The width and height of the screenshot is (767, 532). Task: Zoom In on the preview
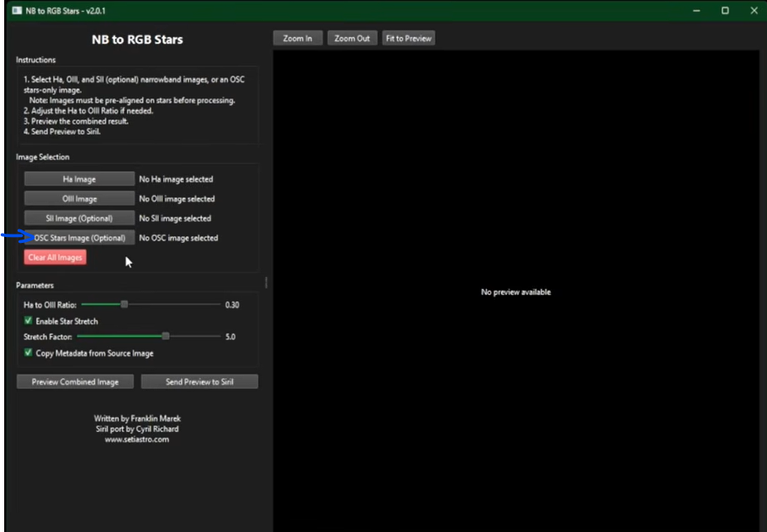[x=298, y=38]
